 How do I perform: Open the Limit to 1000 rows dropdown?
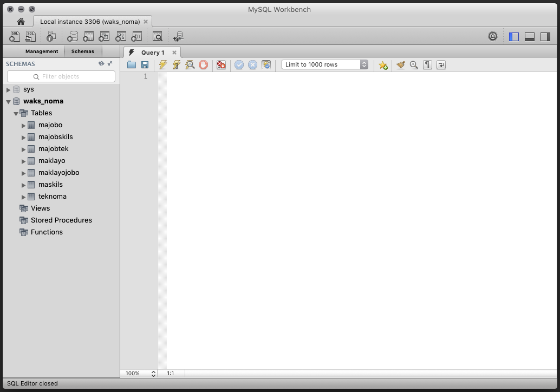(324, 64)
